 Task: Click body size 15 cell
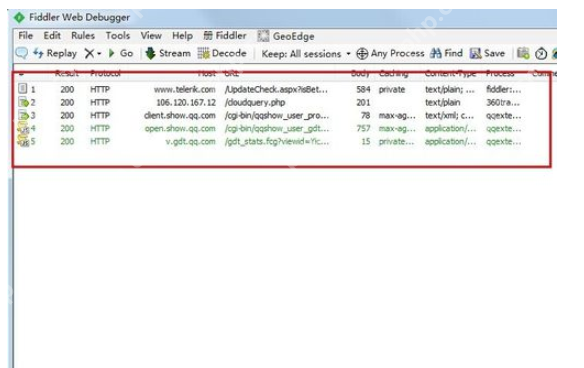(366, 142)
